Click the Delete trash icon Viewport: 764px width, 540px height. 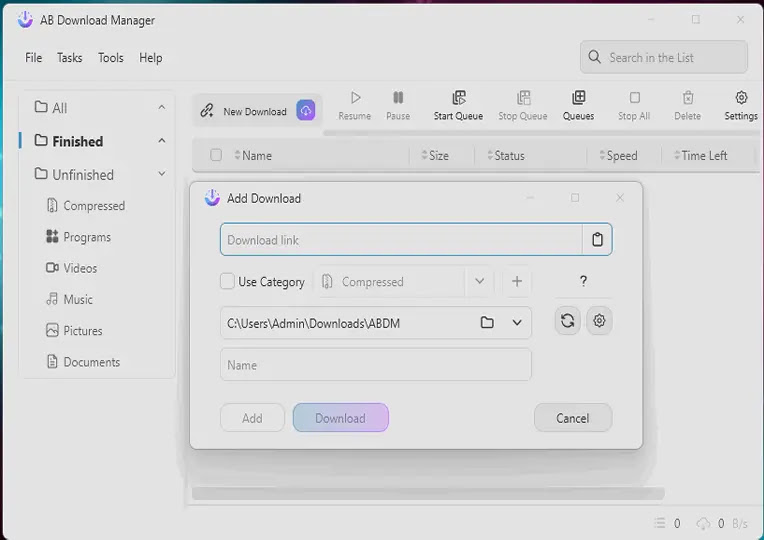coord(688,98)
